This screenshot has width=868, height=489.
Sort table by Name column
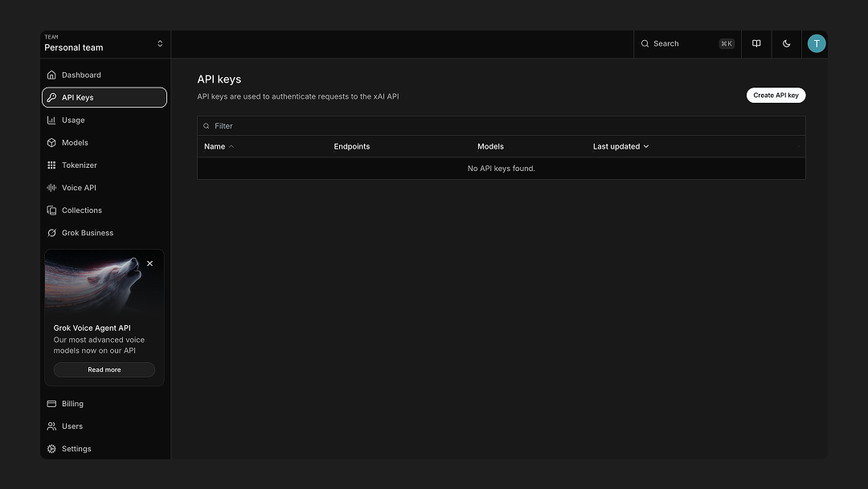point(219,147)
